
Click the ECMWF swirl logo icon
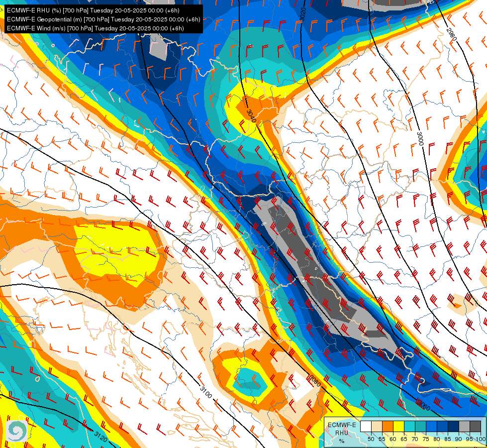pos(17,431)
